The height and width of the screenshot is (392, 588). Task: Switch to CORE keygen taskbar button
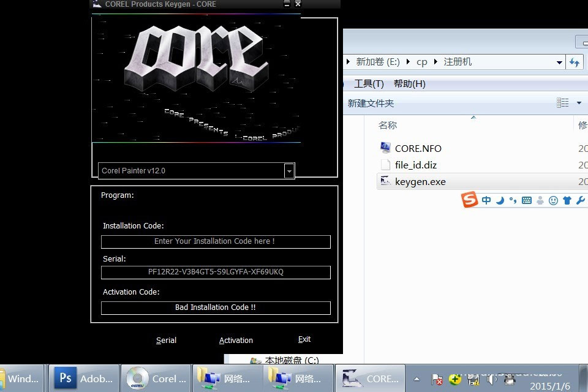tap(370, 379)
